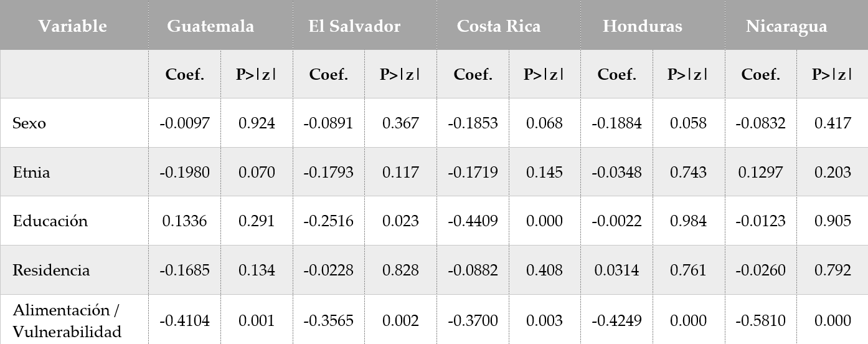Viewport: 868px width, 344px height.
Task: Select the Costa Rica header cell
Action: [x=498, y=26]
